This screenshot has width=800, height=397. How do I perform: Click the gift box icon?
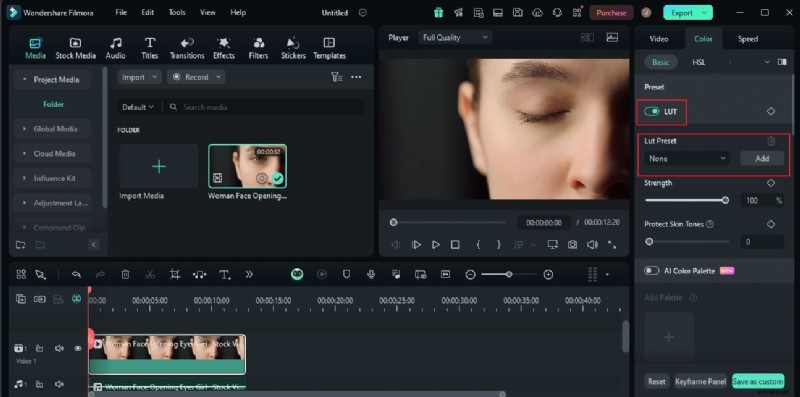point(438,13)
